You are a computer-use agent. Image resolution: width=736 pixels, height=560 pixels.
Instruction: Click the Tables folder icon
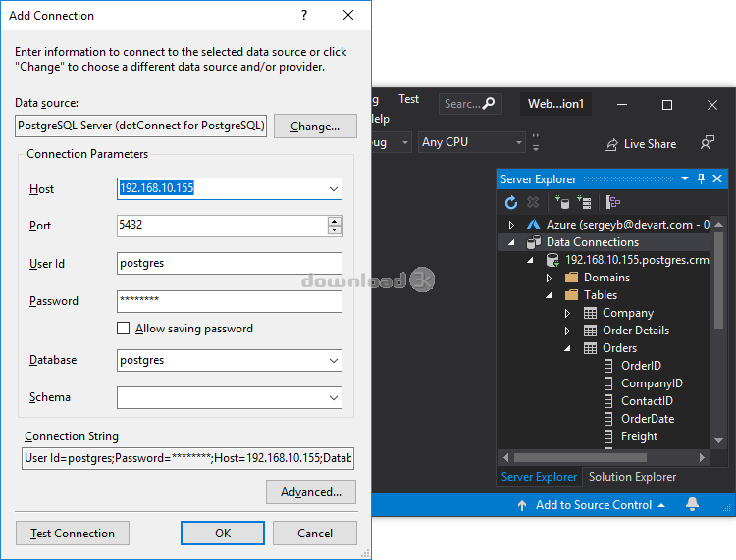tap(571, 295)
